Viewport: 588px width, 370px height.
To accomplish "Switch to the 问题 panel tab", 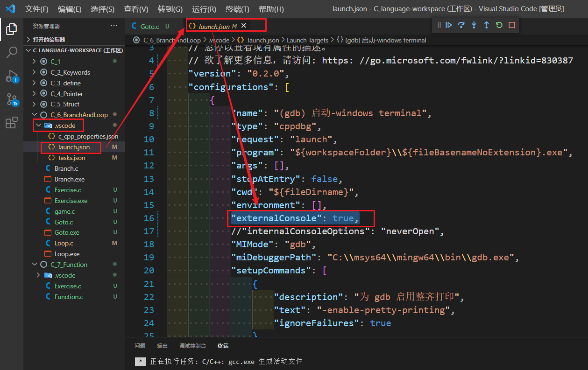I will click(140, 346).
